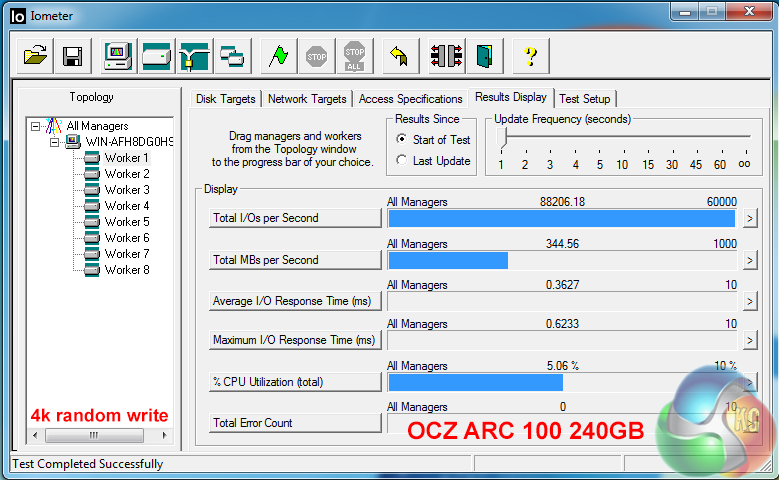Click the Total MBs per Second progress bar
This screenshot has height=480, width=779.
click(x=562, y=260)
